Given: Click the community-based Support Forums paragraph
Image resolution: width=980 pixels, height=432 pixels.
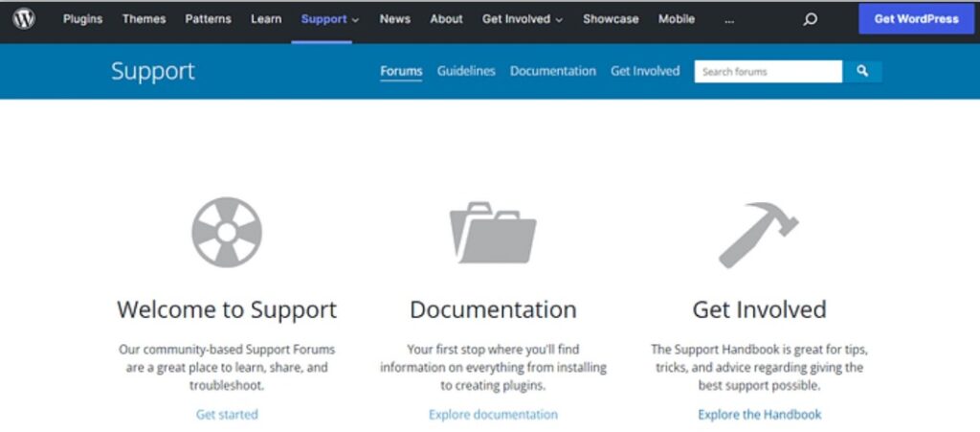Looking at the screenshot, I should point(227,368).
